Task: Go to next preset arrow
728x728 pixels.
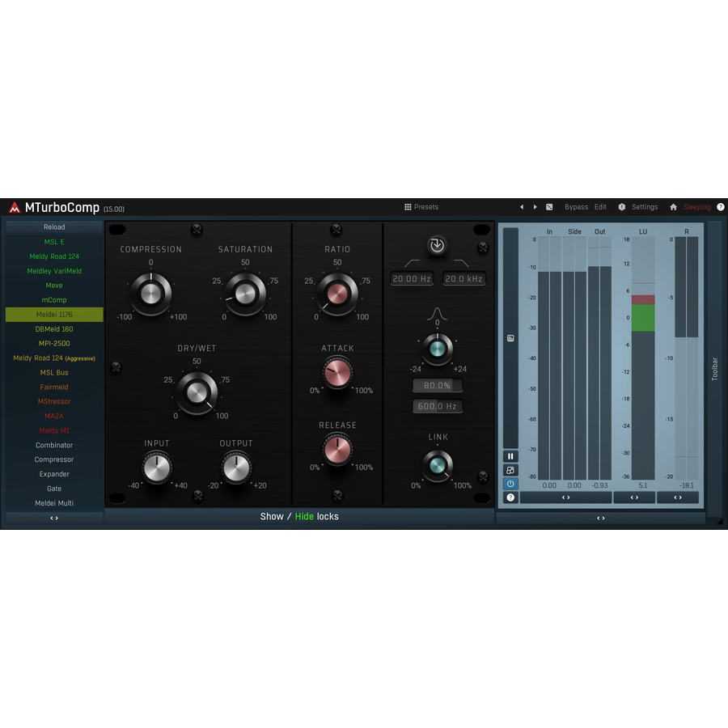Action: pyautogui.click(x=535, y=207)
